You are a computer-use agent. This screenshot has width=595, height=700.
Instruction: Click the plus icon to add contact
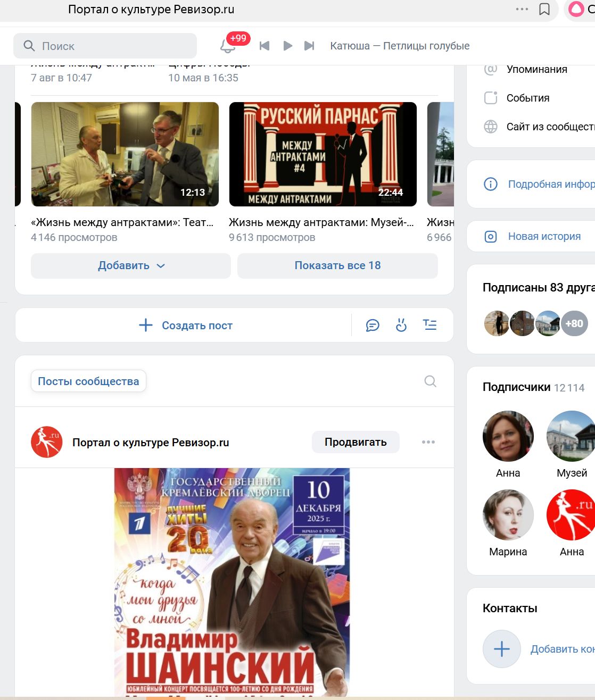coord(502,649)
